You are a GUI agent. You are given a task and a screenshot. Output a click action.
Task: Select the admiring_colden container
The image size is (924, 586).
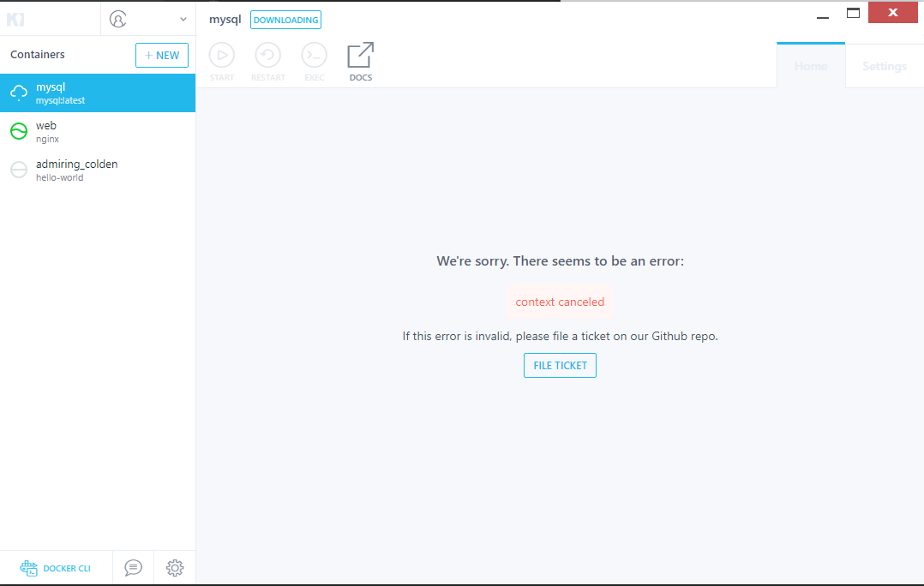(98, 170)
